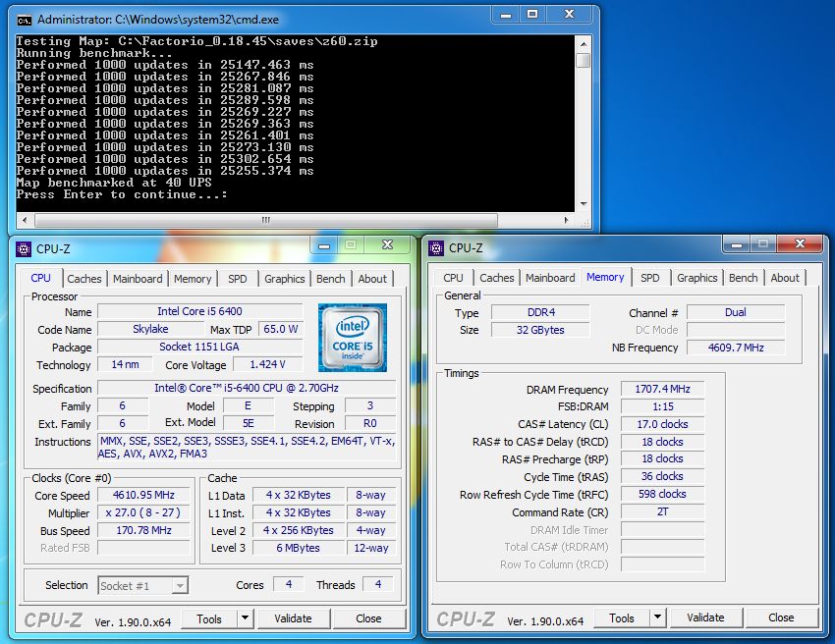Click the Intel Core i5 inside logo
This screenshot has height=644, width=835.
coord(352,338)
